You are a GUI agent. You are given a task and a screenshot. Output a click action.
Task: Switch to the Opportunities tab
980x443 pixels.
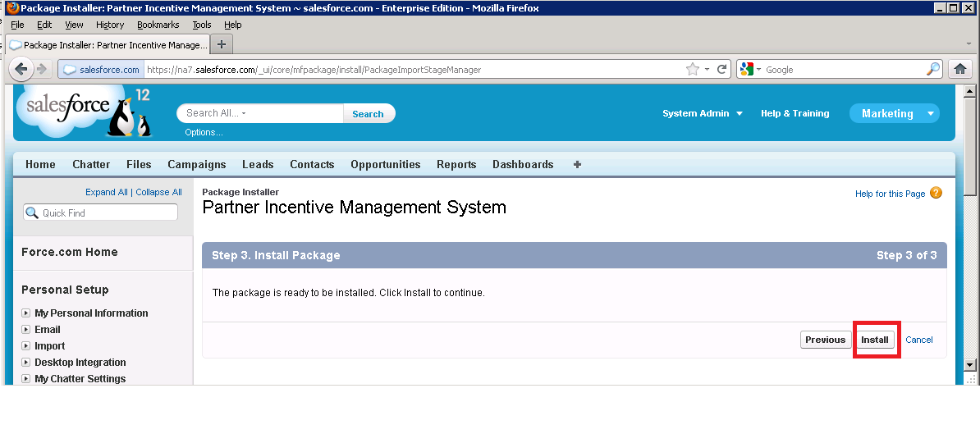point(385,164)
